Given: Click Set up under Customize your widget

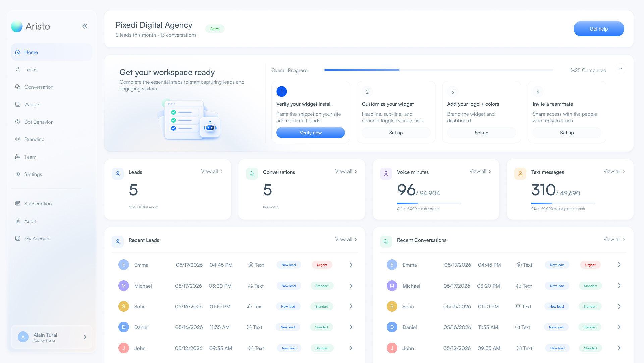Looking at the screenshot, I should tap(396, 133).
